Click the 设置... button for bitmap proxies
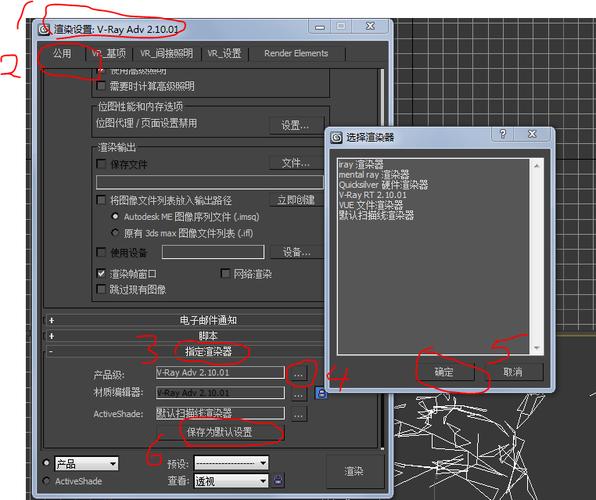 click(295, 125)
